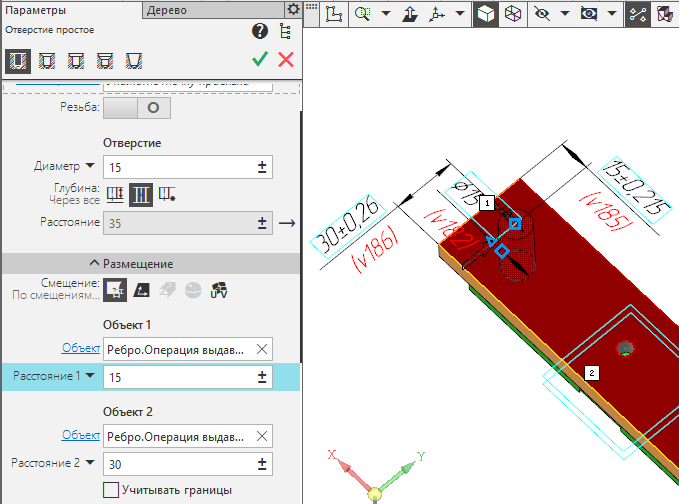
Task: Open dropdown next to hide objects eye
Action: tap(565, 14)
